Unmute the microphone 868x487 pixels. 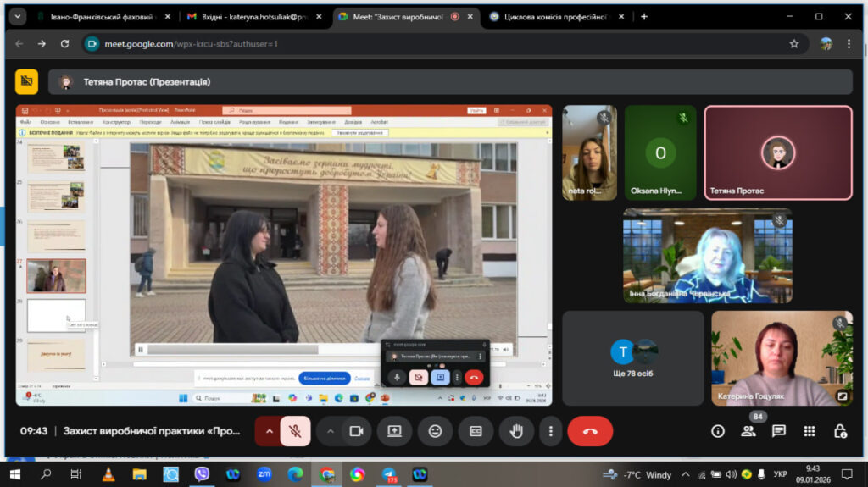295,431
